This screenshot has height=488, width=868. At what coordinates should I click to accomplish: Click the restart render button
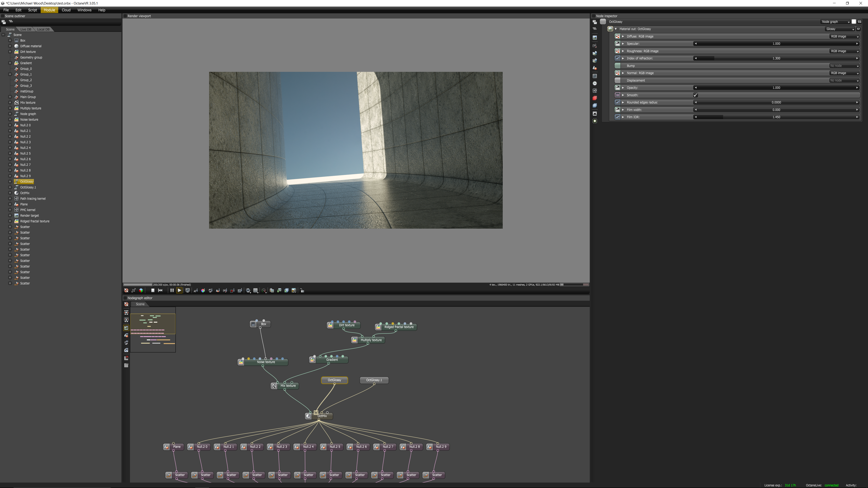point(160,290)
